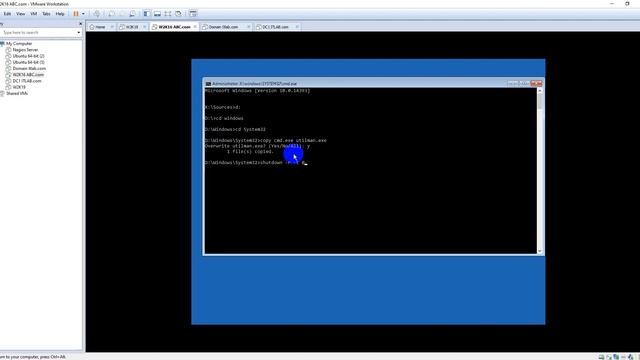Viewport: 640px width, 360px height.
Task: Close the DC1 ITLAB.com tab
Action: 297,27
